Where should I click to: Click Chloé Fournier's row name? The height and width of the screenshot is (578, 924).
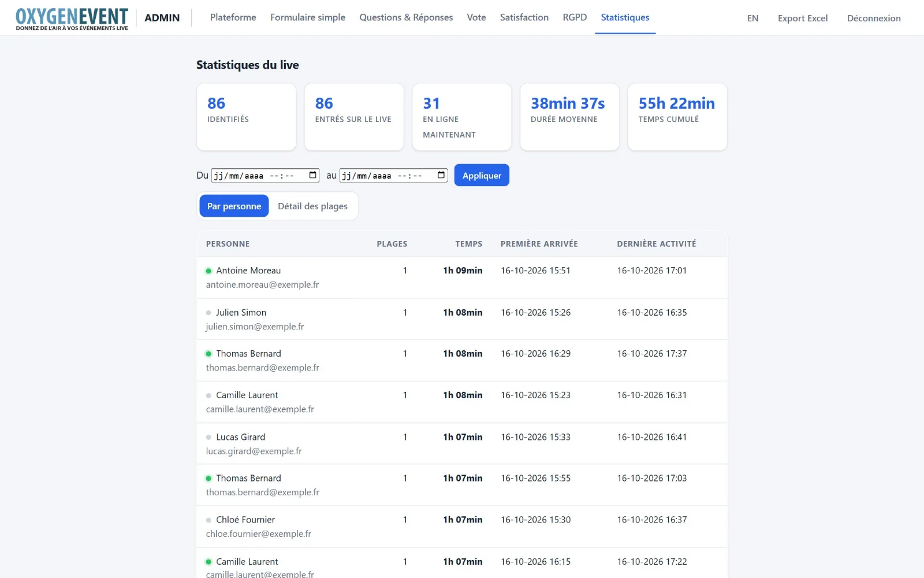(x=245, y=520)
